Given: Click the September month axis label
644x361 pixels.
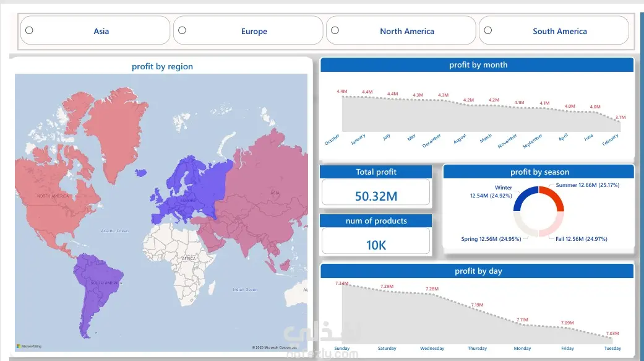Looking at the screenshot, I should click(x=532, y=141).
